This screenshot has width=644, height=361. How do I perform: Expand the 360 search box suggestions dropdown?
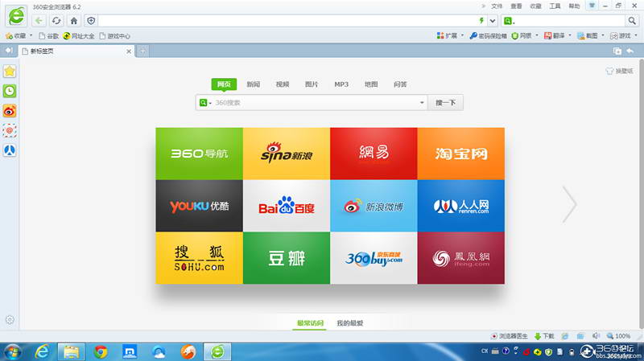422,103
